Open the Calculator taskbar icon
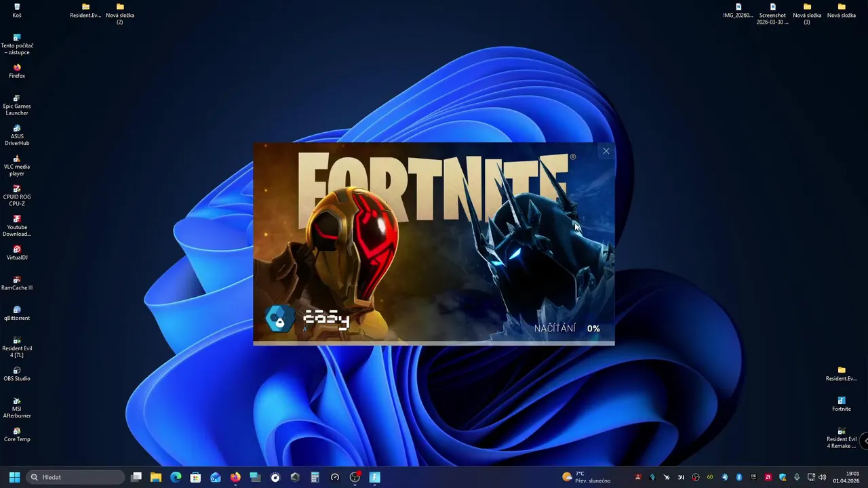Screen dimensions: 868x488 315,477
